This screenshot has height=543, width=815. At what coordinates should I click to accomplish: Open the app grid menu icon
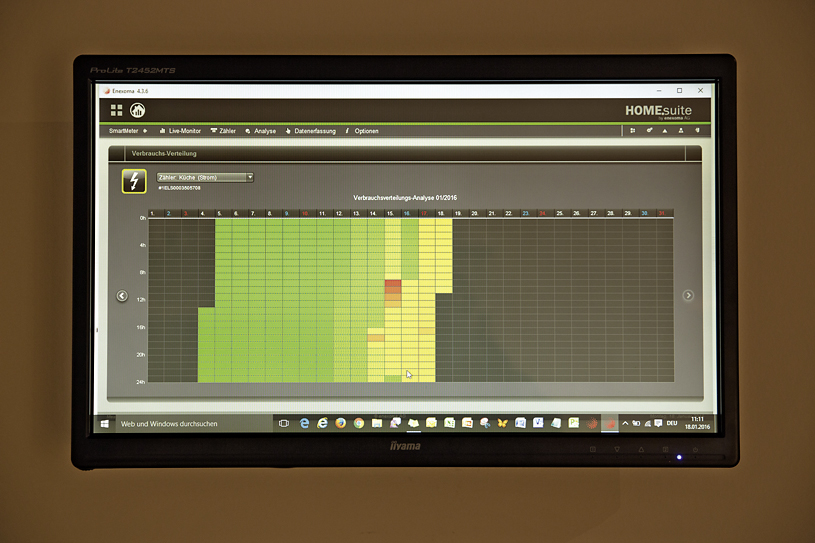pos(116,110)
